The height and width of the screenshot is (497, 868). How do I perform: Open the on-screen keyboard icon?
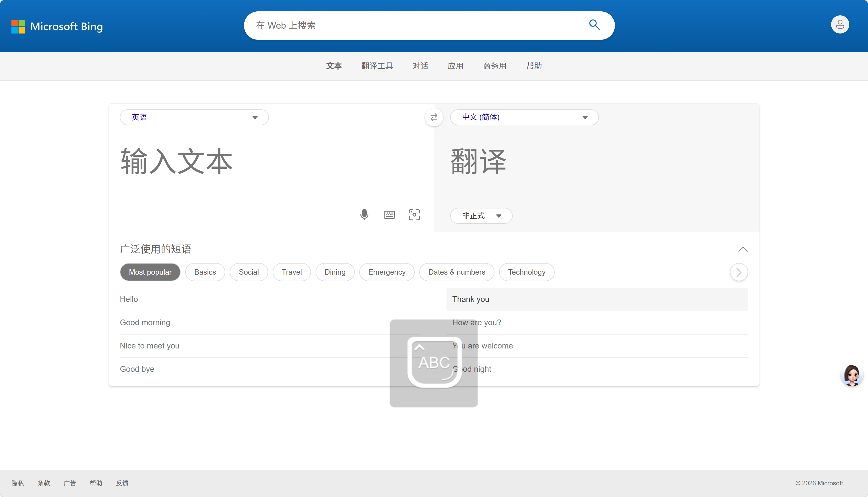389,215
